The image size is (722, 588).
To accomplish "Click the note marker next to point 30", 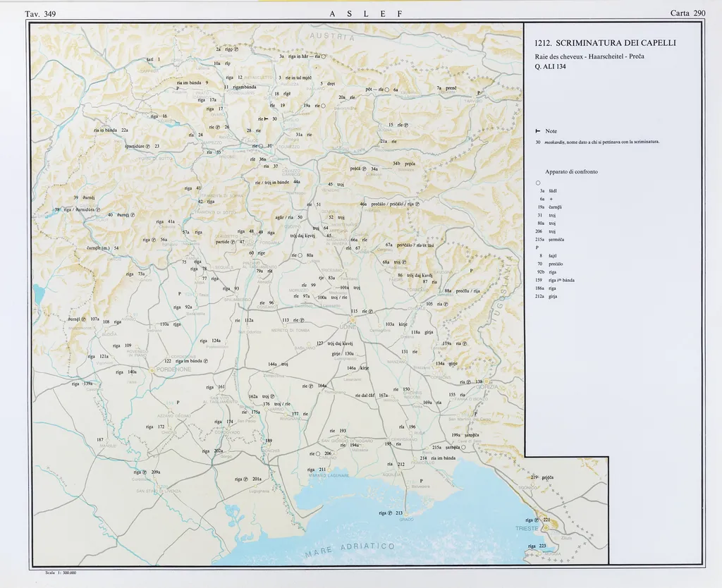I will click(267, 119).
